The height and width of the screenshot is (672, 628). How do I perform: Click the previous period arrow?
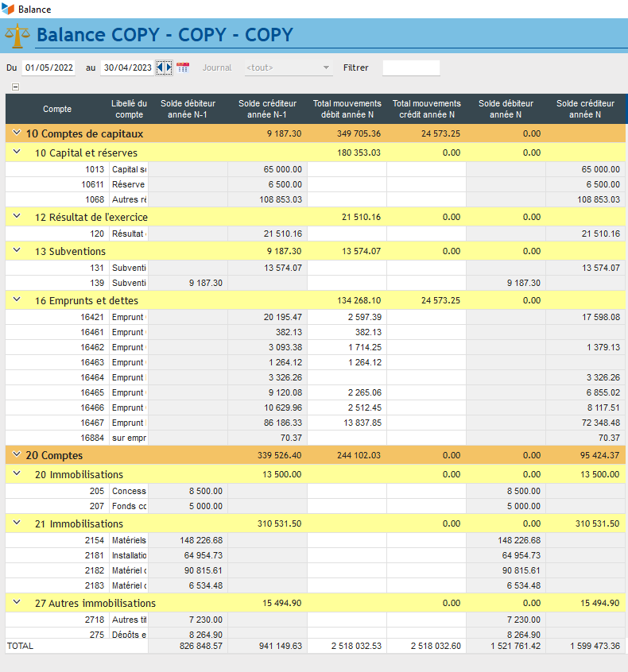point(160,68)
